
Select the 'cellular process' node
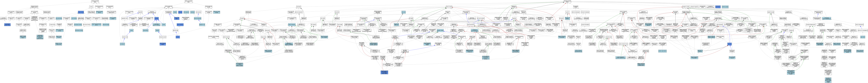click(449, 7)
